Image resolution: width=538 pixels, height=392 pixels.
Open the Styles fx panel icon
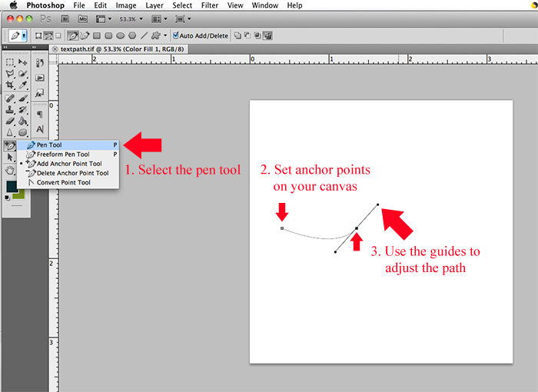click(40, 93)
